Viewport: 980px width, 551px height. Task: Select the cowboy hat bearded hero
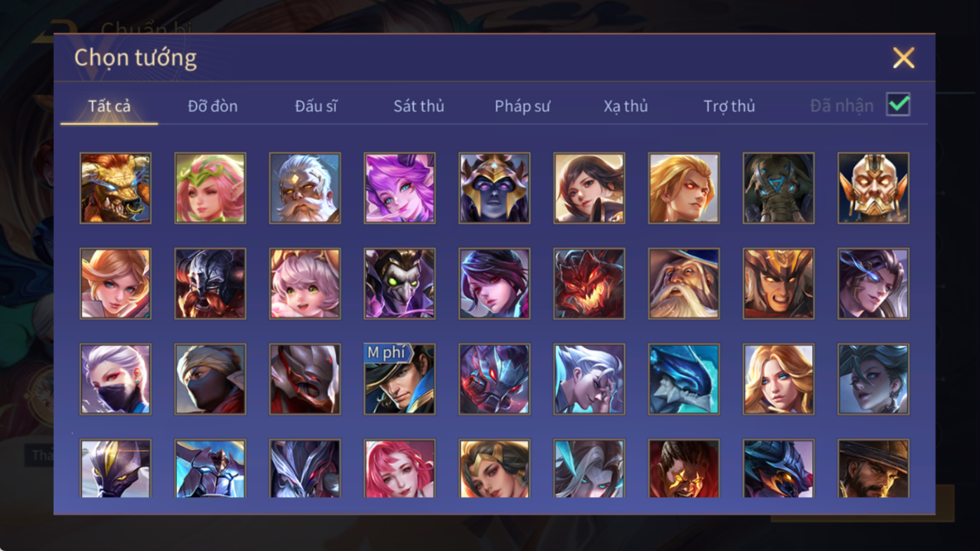873,468
